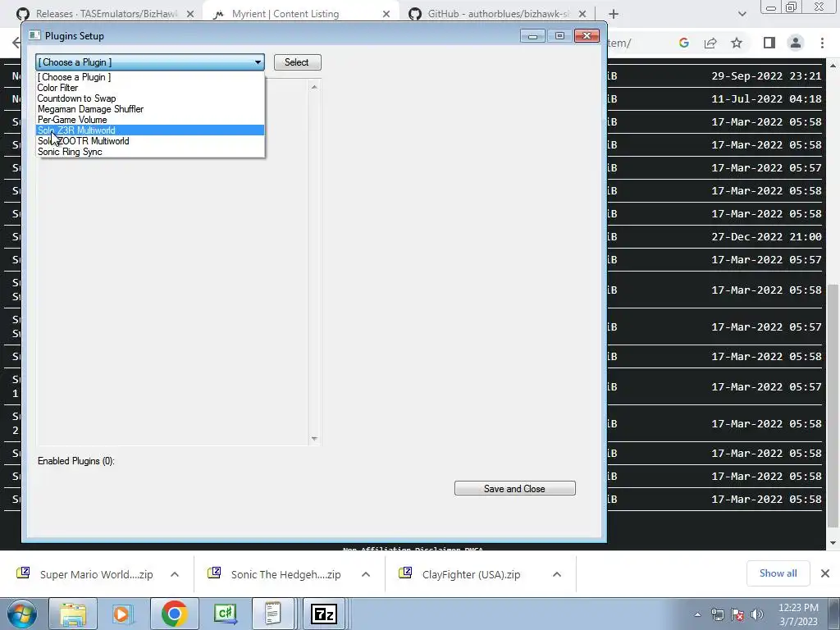Show hidden system tray icons
Screen dimensions: 840x630
(697, 614)
